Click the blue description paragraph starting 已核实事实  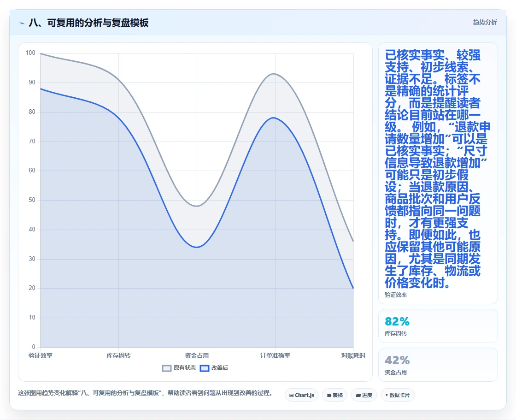point(438,169)
